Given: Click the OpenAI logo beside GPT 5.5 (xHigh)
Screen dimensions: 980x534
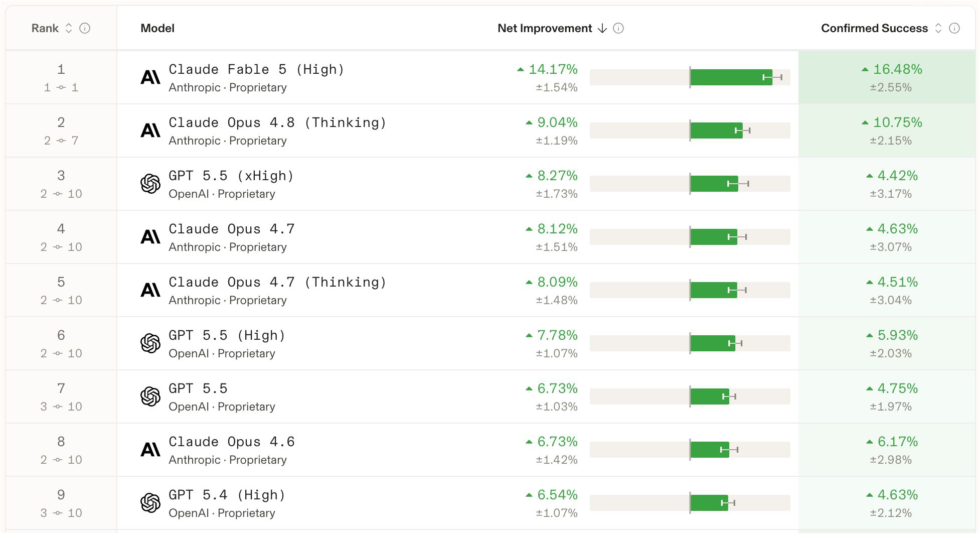Looking at the screenshot, I should tap(150, 184).
